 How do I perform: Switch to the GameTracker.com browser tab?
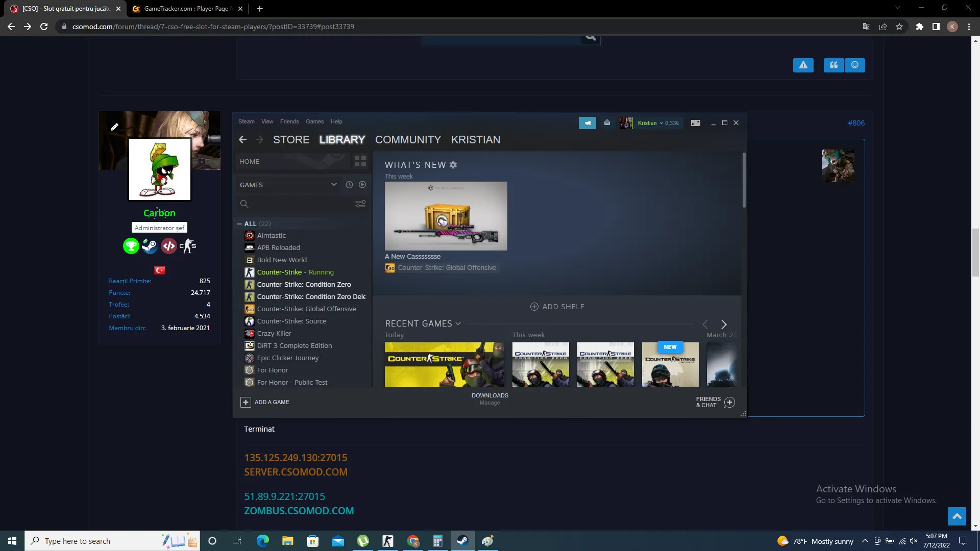(x=188, y=9)
